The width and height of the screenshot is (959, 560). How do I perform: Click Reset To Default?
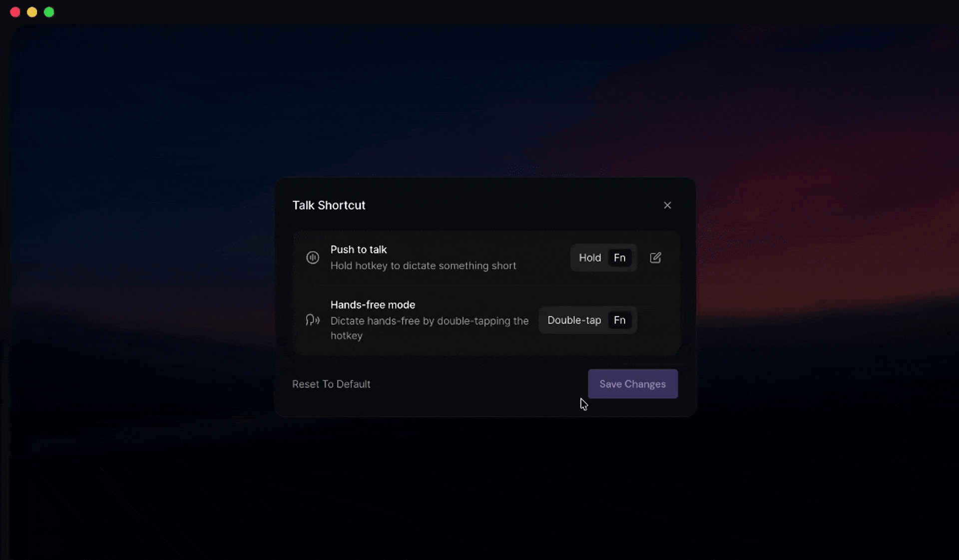(x=331, y=384)
